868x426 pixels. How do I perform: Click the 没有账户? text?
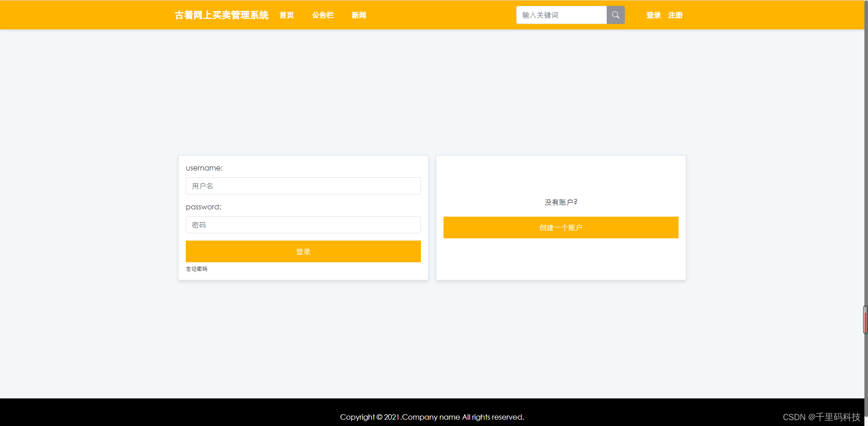561,202
